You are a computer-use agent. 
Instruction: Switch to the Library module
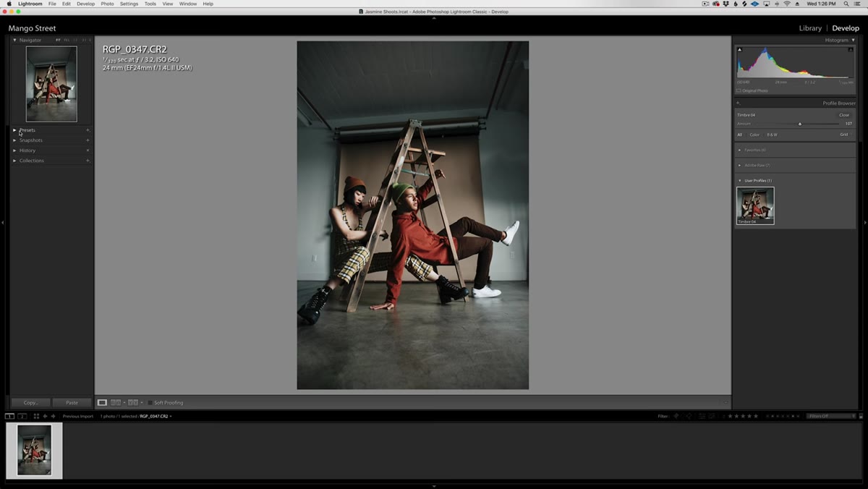(x=810, y=28)
